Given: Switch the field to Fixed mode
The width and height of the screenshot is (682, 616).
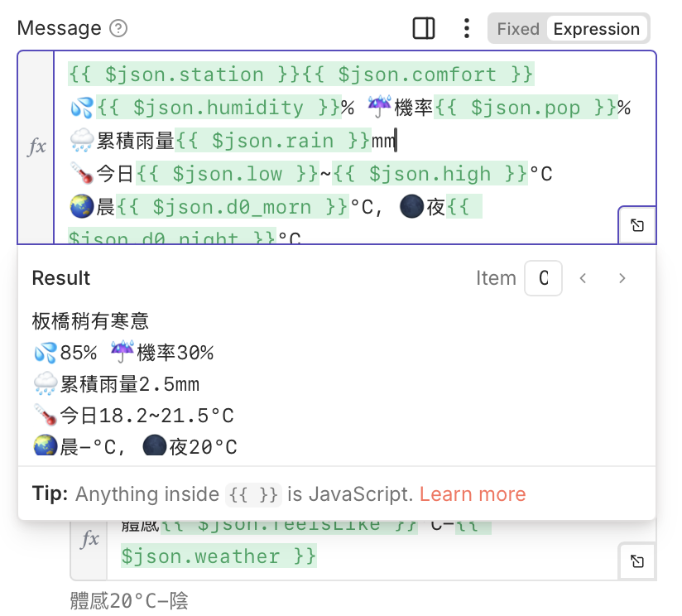Looking at the screenshot, I should (518, 29).
